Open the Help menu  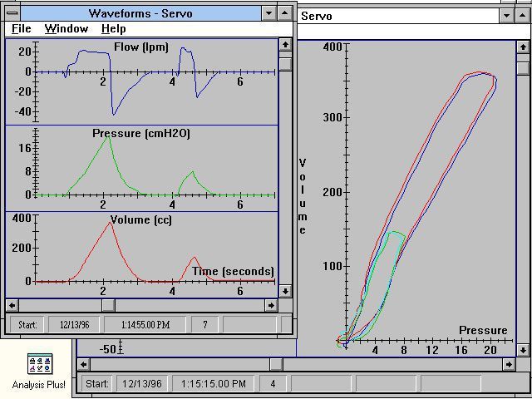coord(113,28)
